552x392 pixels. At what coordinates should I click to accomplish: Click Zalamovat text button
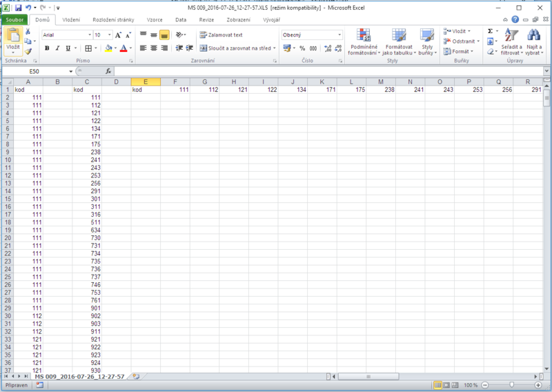tap(221, 35)
